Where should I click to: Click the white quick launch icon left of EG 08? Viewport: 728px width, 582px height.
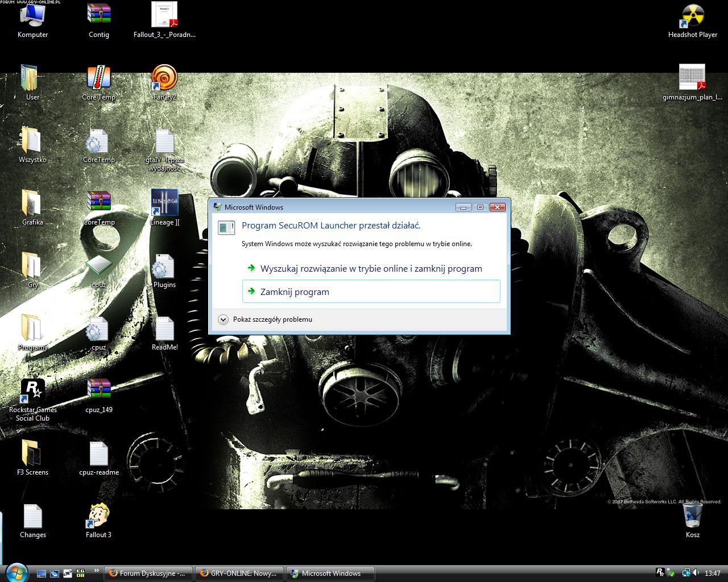pos(68,573)
